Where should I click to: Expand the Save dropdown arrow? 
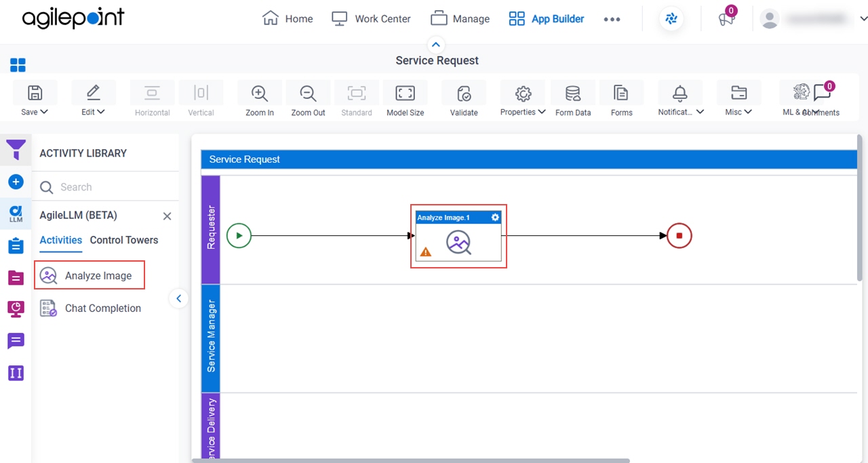(x=44, y=112)
